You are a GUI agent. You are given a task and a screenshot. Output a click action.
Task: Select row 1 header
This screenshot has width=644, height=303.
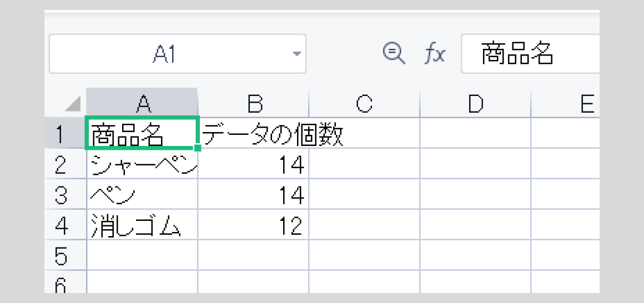(x=66, y=133)
